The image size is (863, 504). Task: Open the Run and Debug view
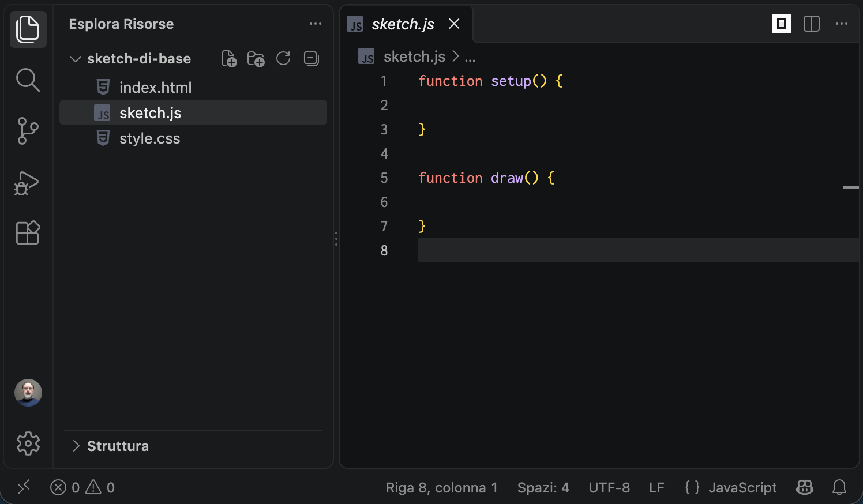27,183
